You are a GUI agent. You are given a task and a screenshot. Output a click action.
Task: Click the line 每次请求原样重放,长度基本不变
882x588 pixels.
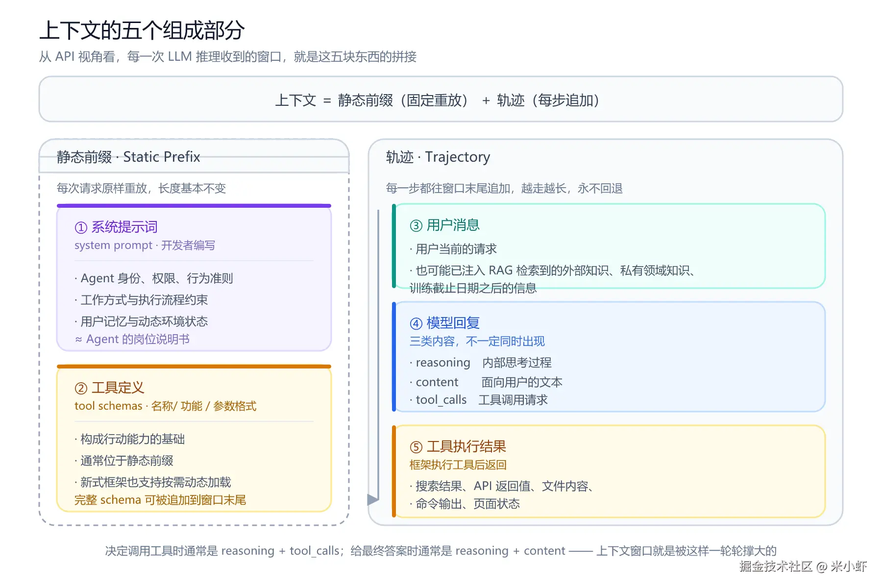pyautogui.click(x=141, y=188)
